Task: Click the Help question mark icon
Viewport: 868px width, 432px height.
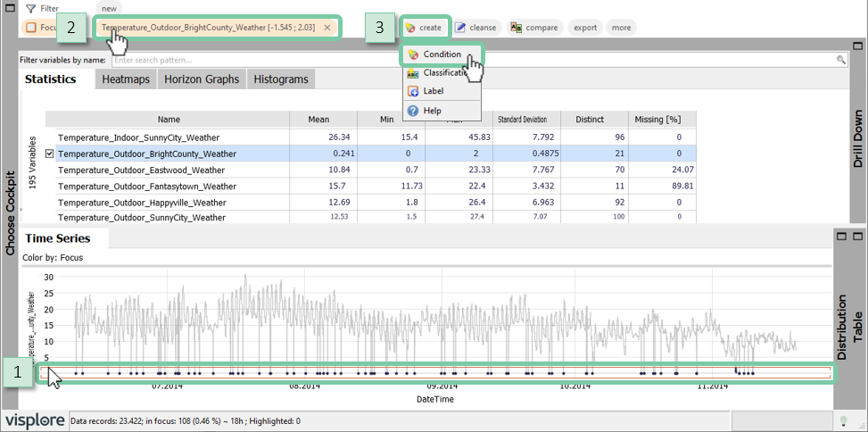Action: (413, 111)
